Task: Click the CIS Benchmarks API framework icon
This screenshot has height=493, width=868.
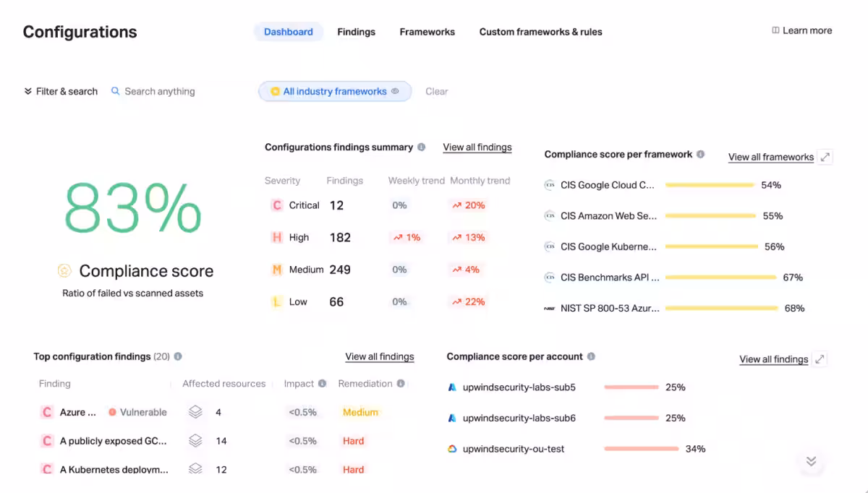Action: click(x=549, y=278)
